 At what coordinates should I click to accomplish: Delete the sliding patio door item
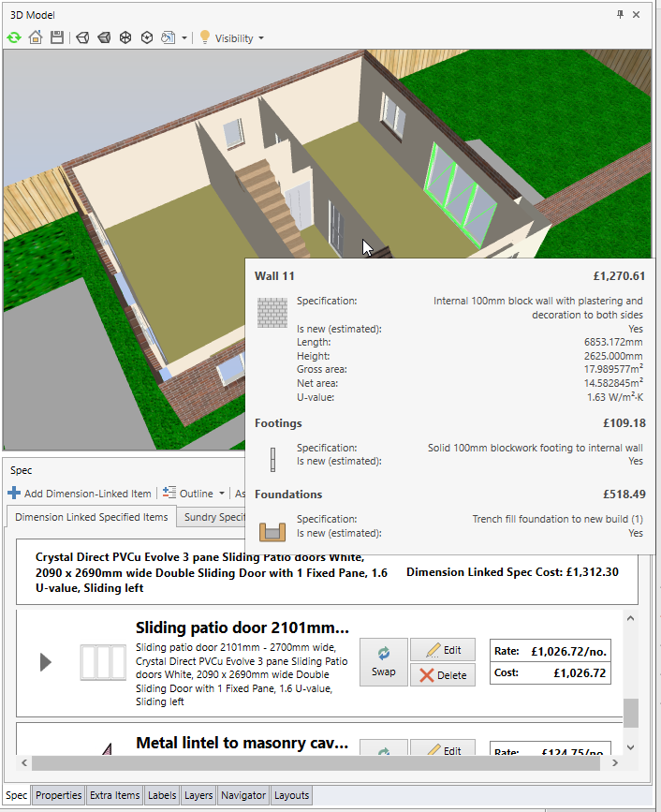pyautogui.click(x=443, y=675)
